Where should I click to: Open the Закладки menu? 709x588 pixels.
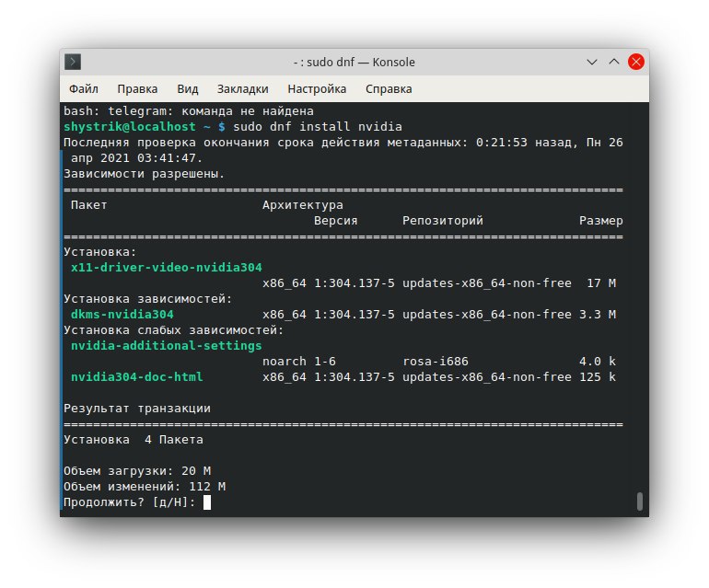[243, 89]
